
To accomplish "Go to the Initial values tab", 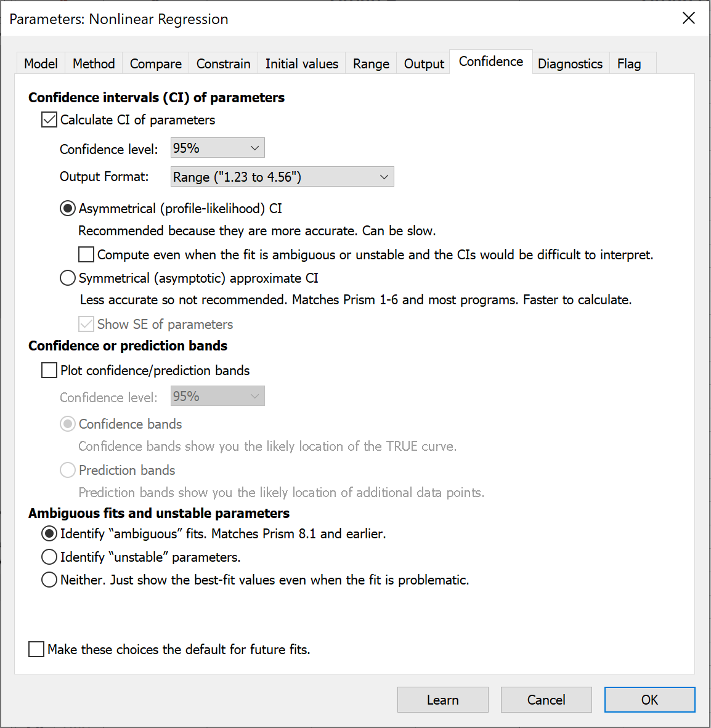I will point(301,63).
